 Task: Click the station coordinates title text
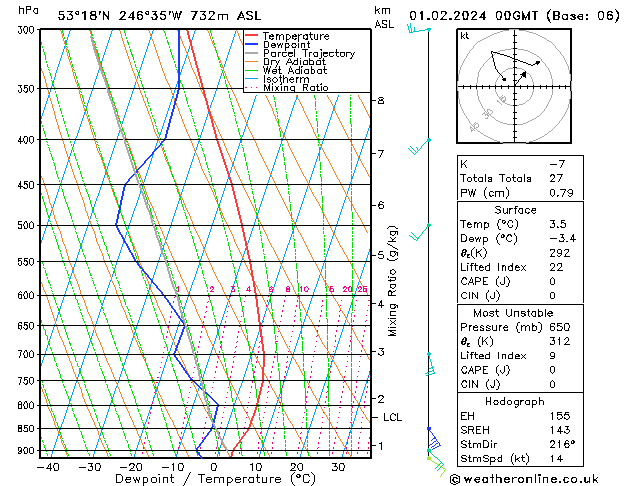[x=159, y=16]
